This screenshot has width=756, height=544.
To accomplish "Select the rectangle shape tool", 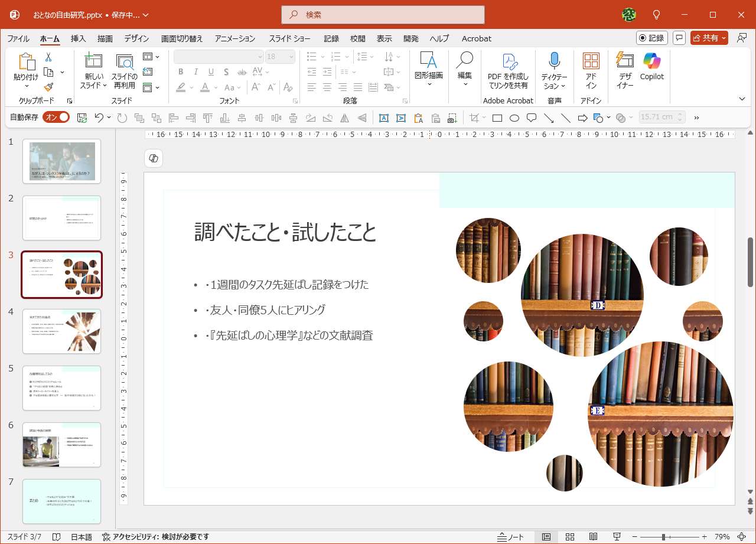I will pyautogui.click(x=497, y=118).
